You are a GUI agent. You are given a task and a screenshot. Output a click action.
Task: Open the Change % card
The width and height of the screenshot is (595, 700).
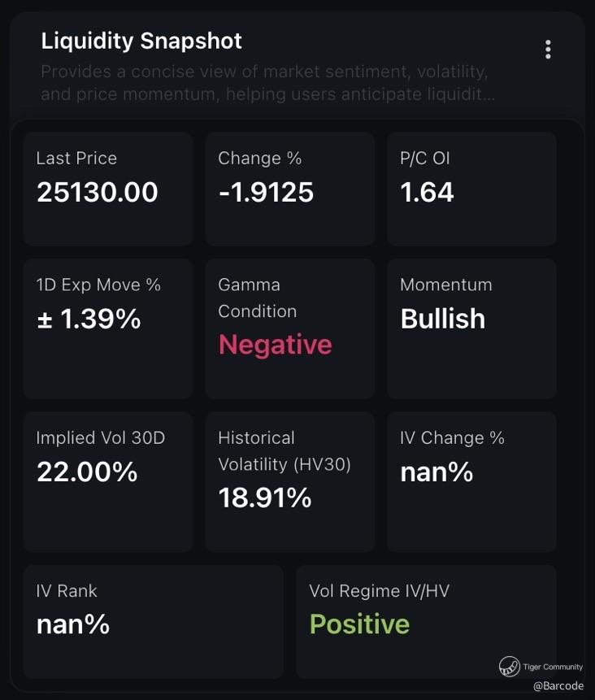289,189
